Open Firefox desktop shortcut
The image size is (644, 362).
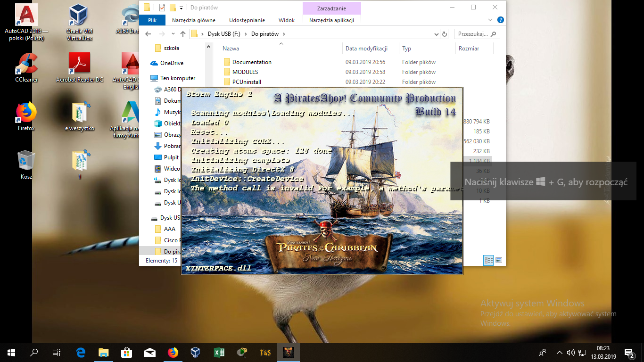tap(26, 115)
